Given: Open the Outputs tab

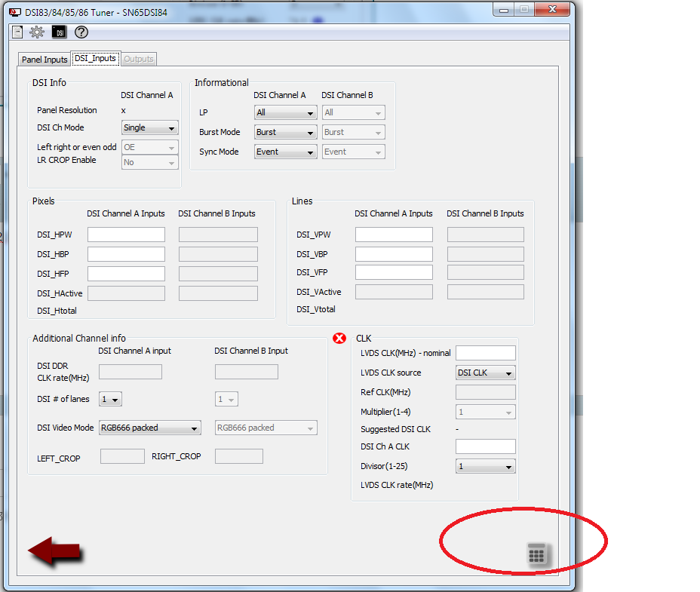Looking at the screenshot, I should tap(138, 59).
